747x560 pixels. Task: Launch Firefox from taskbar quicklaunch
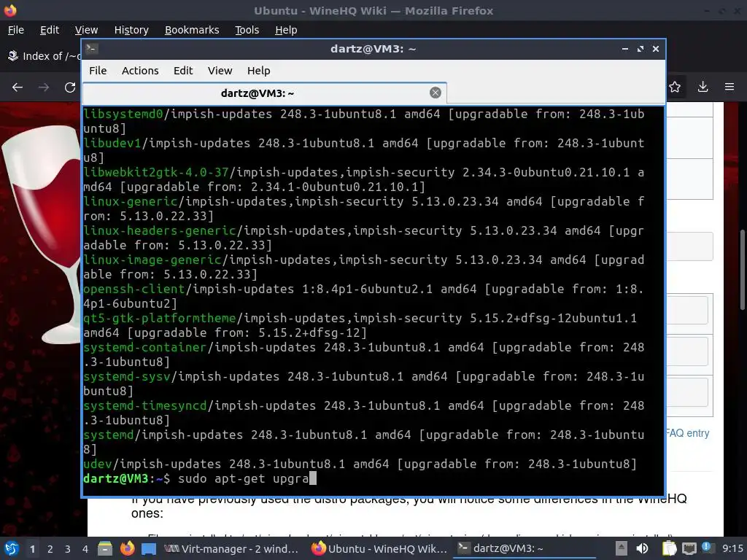click(x=127, y=548)
